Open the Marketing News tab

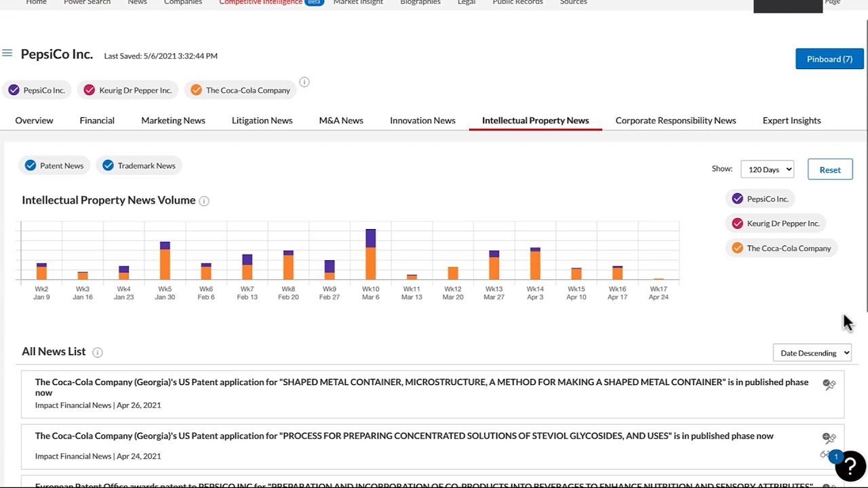tap(173, 120)
